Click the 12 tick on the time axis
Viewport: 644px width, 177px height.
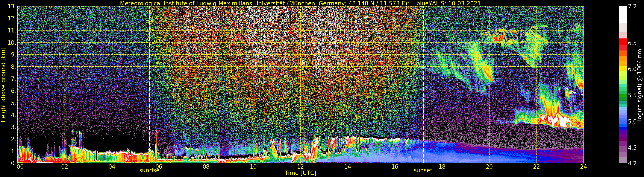(300, 167)
